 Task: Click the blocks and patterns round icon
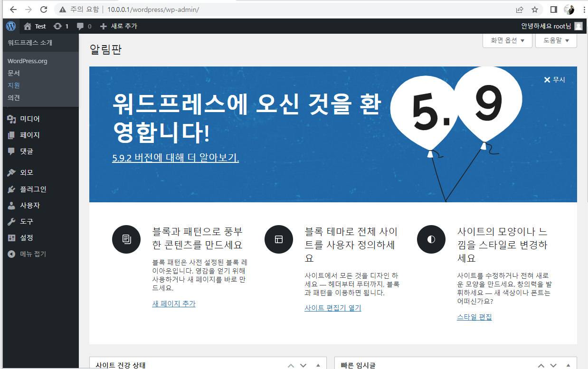(126, 239)
